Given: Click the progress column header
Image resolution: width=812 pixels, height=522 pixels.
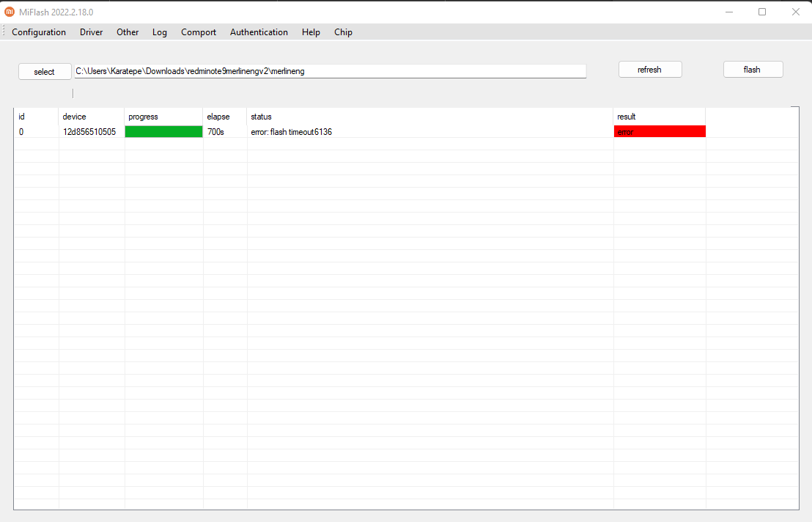Looking at the screenshot, I should pyautogui.click(x=163, y=117).
